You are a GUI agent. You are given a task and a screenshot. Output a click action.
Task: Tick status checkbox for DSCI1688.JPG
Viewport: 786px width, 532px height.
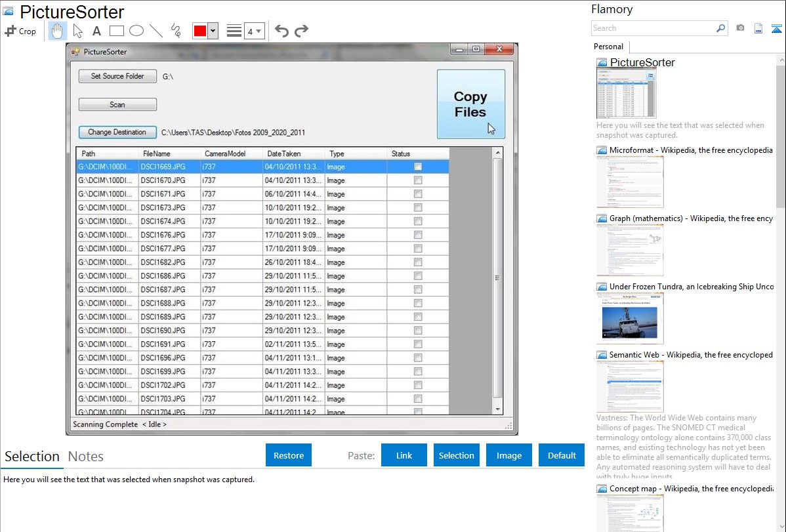[418, 303]
